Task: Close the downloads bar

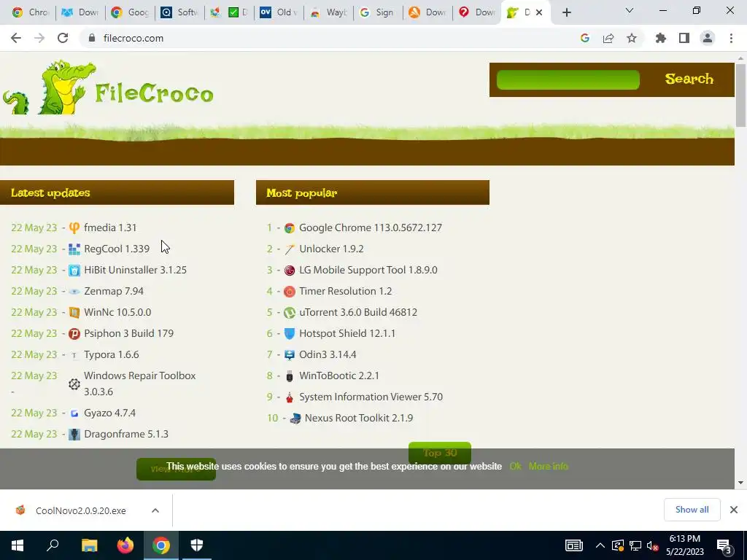Action: [734, 510]
